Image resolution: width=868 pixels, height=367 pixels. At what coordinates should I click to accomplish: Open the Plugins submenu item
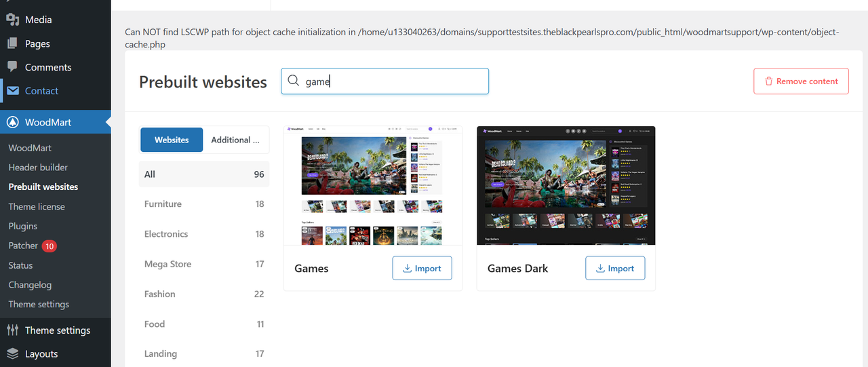(x=22, y=226)
